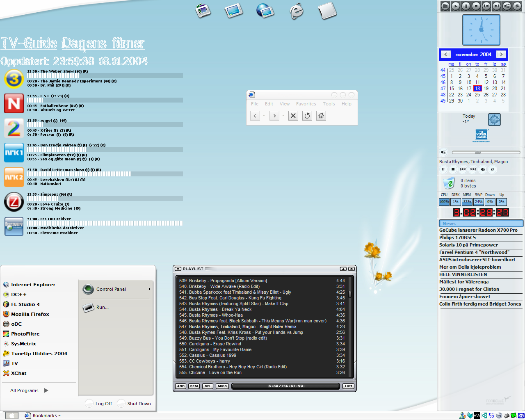Launch Mozilla Firefox from start menu

click(x=26, y=314)
